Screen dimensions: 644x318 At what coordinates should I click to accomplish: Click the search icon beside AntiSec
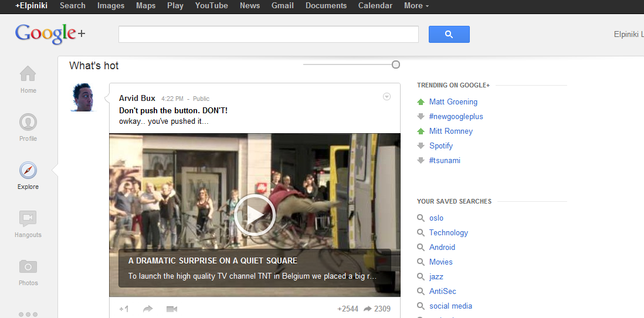coord(421,291)
